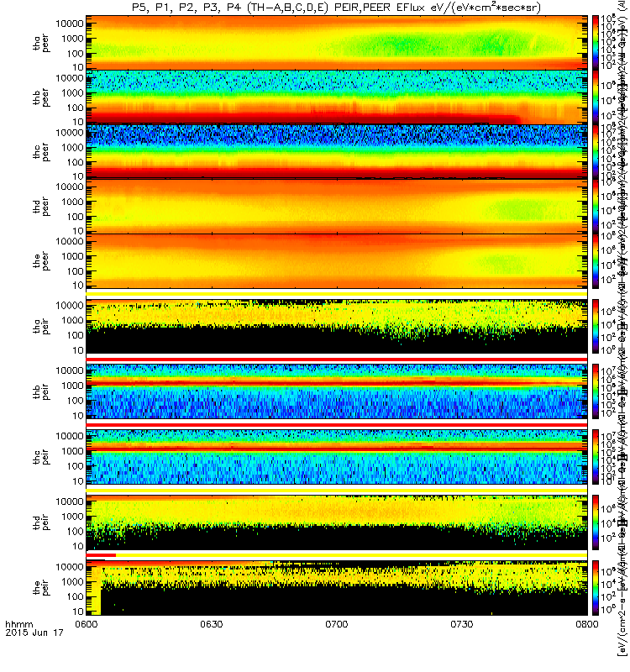Image resolution: width=630 pixels, height=672 pixels.
Task: Select the thb peir spectrogram panel
Action: coord(337,391)
